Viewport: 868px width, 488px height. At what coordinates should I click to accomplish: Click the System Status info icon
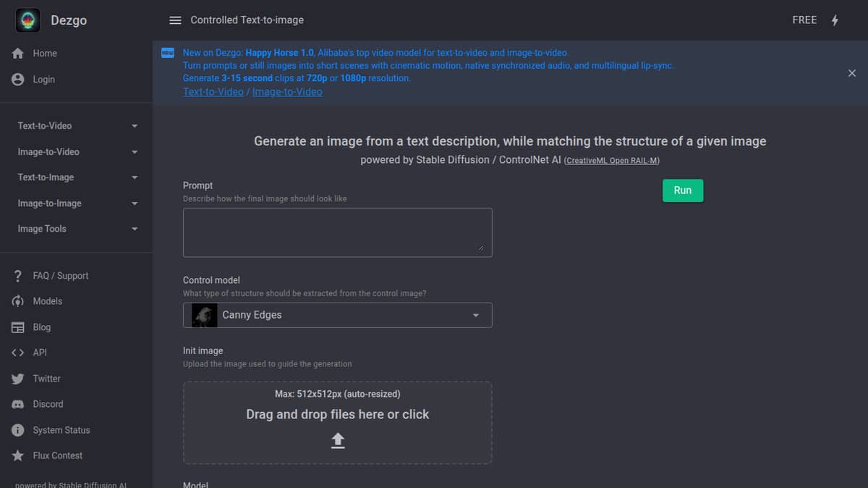(18, 430)
